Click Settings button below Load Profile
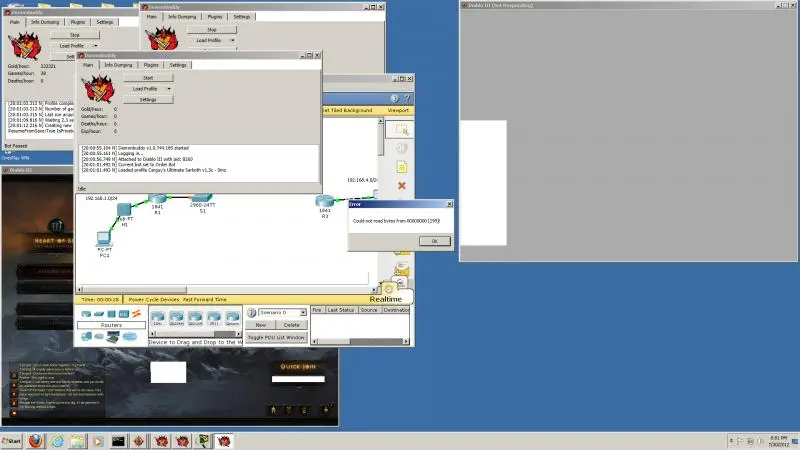Screen dimensions: 800x450 pos(148,99)
